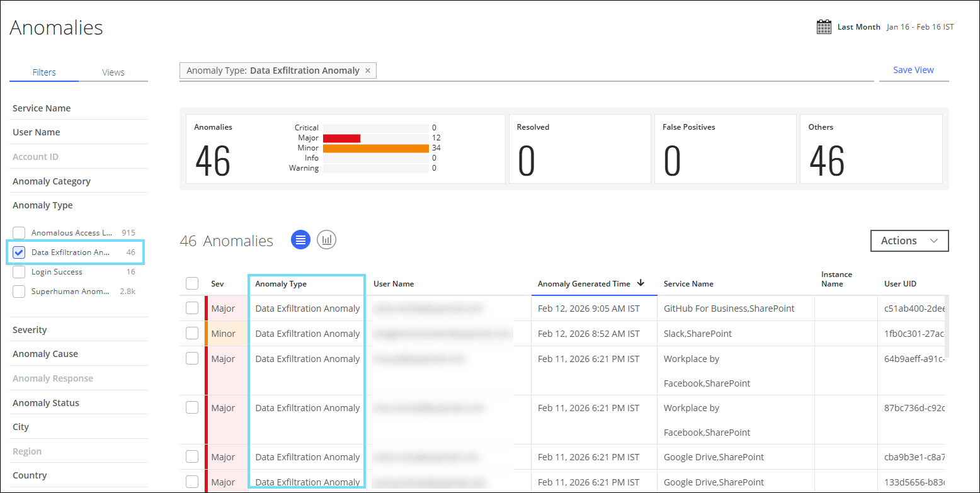Image resolution: width=980 pixels, height=493 pixels.
Task: Expand the Severity filter section
Action: pos(30,330)
